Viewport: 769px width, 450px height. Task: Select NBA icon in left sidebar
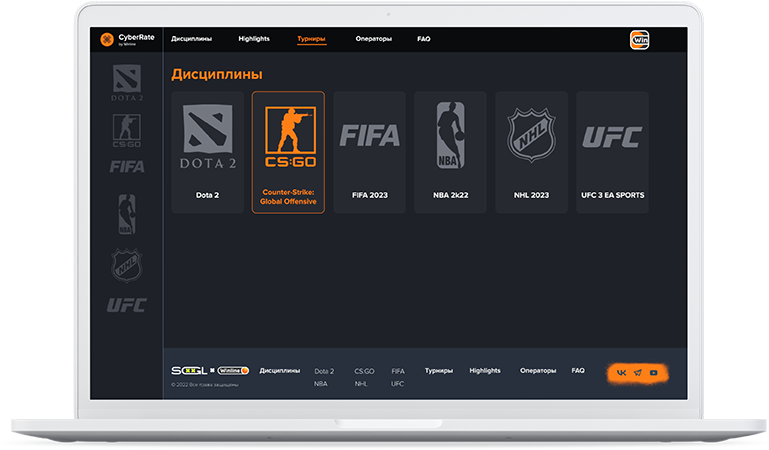coord(127,214)
